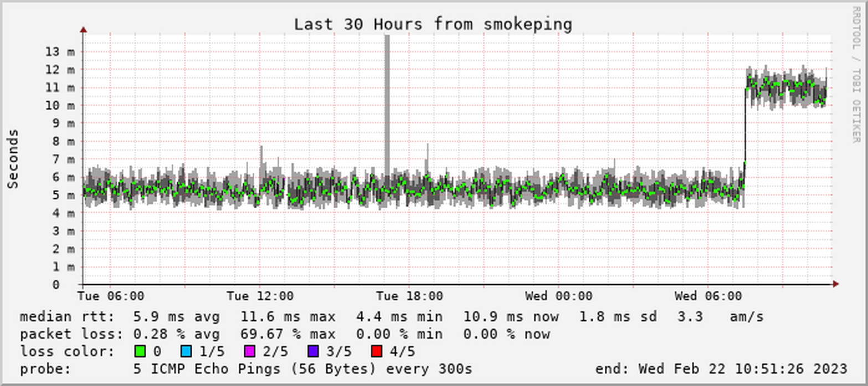Click the '0.28 % avg' packet loss value
The width and height of the screenshot is (868, 386).
point(177,334)
